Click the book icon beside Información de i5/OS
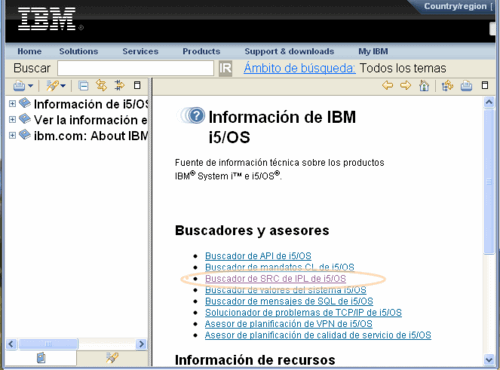500x370 pixels. pyautogui.click(x=25, y=103)
